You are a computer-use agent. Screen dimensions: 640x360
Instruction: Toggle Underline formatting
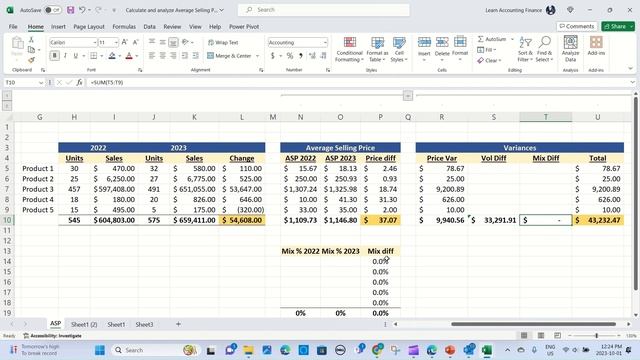76,56
